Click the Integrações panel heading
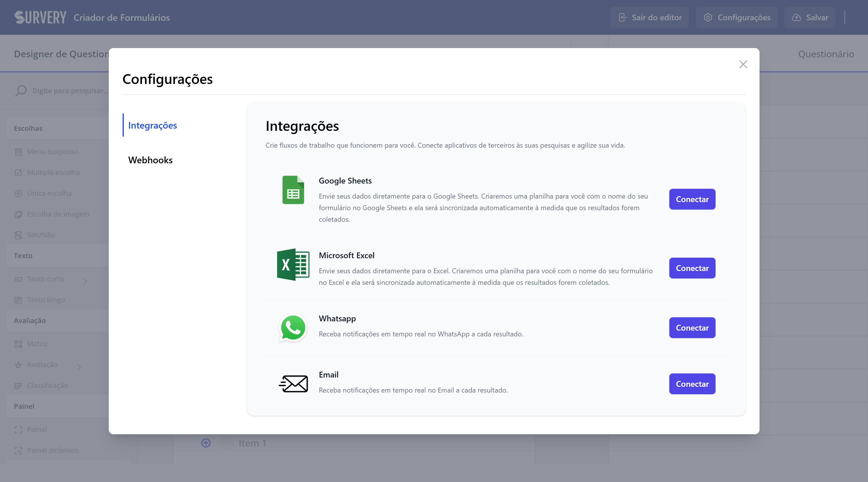This screenshot has height=482, width=868. pos(302,126)
